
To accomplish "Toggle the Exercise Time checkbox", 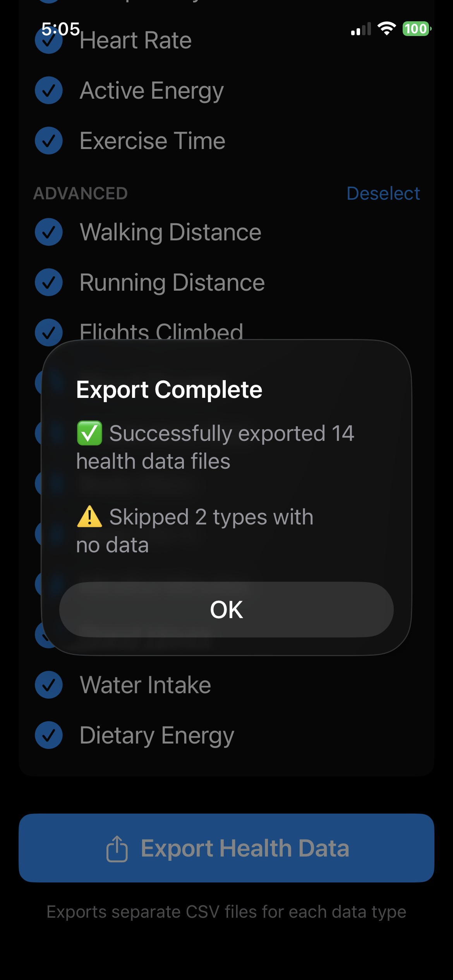I will pyautogui.click(x=49, y=140).
